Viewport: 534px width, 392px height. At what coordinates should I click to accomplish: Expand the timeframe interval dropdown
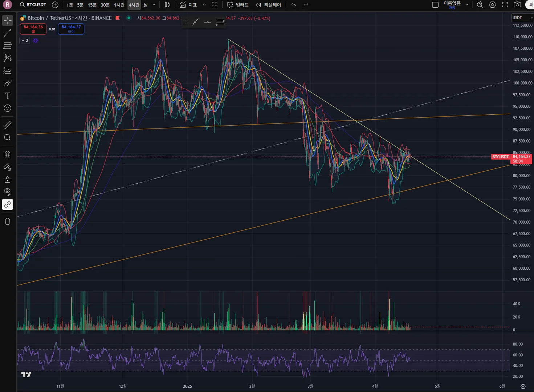154,5
